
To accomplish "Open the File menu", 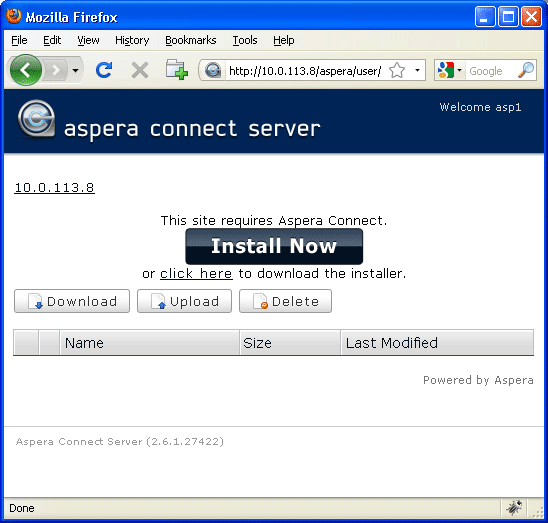I will (x=19, y=40).
